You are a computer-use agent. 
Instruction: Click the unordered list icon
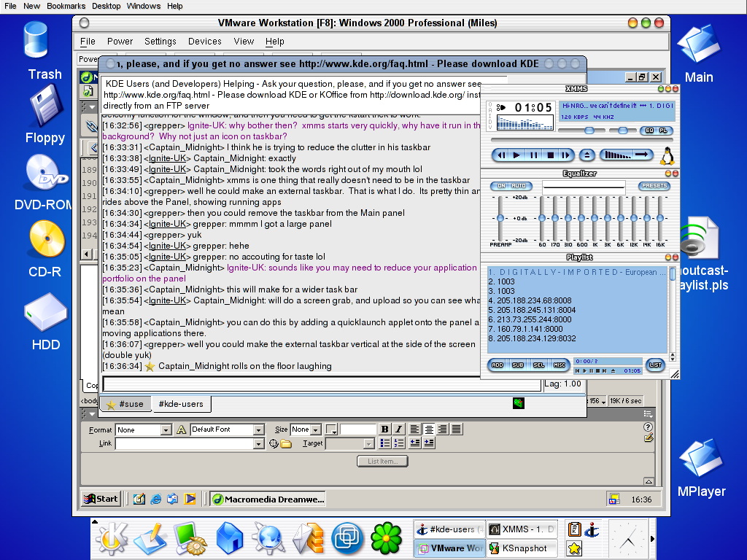[385, 443]
